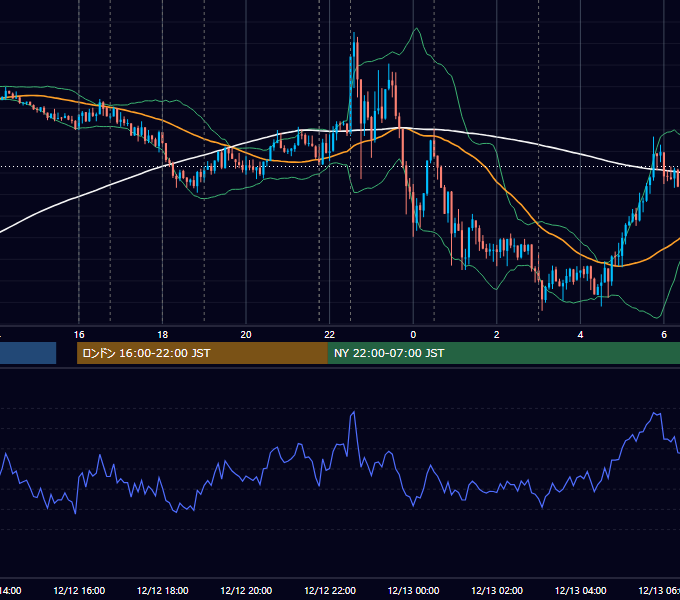
Task: Click the "16" hour label on upper axis
Action: (x=79, y=335)
